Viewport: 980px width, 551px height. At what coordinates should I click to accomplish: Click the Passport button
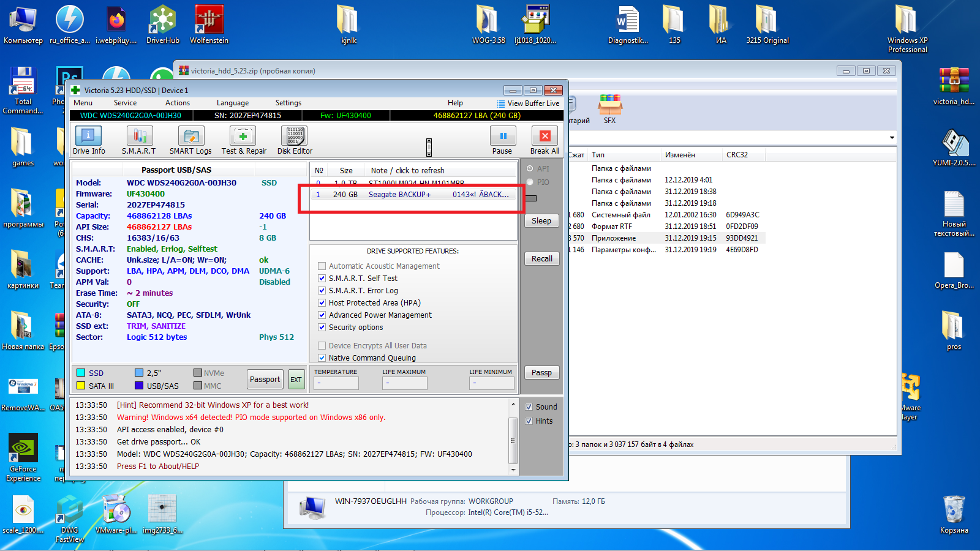[x=265, y=380]
